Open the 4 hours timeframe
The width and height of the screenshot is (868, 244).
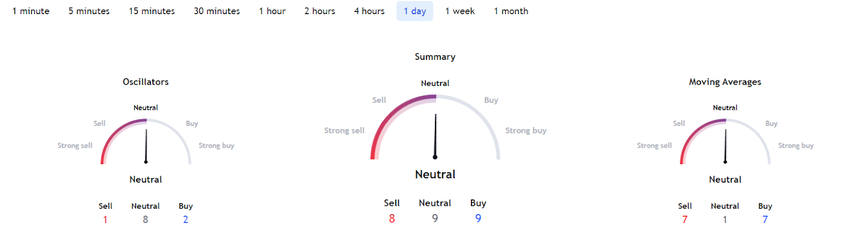(x=369, y=11)
